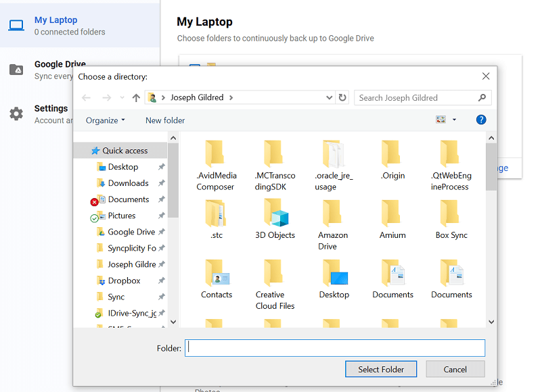Click the laptop icon in sidebar
Image resolution: width=540 pixels, height=392 pixels.
[16, 26]
